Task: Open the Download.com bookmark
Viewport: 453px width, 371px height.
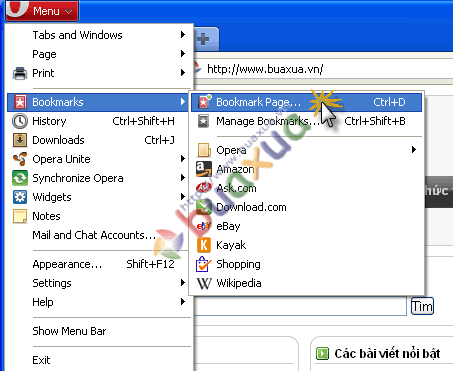Action: coord(306,207)
